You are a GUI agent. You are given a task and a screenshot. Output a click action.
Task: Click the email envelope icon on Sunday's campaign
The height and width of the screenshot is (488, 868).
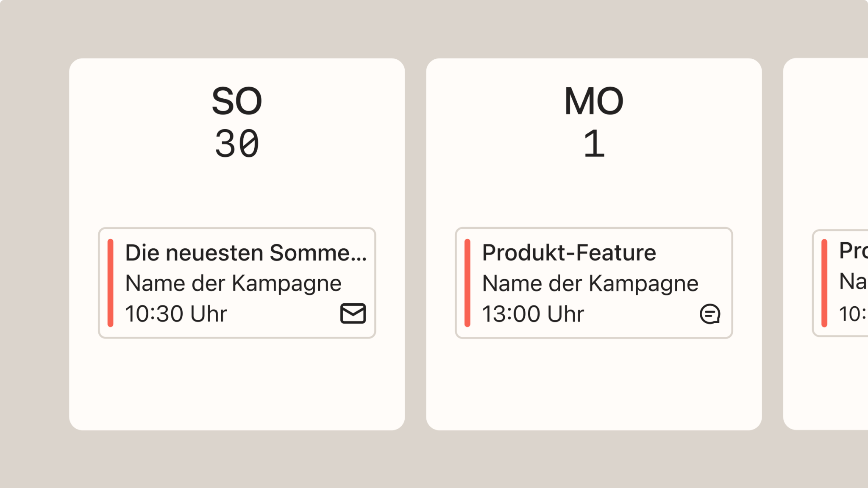pyautogui.click(x=353, y=313)
